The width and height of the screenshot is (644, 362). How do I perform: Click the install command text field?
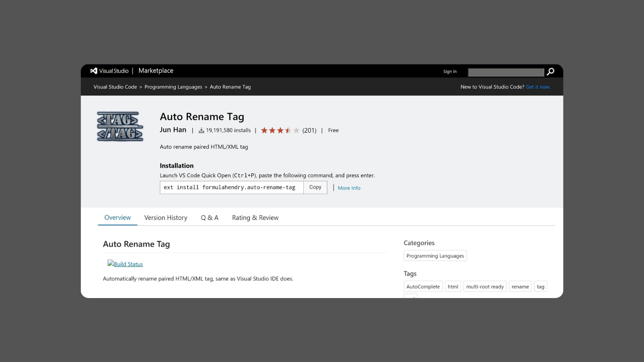(231, 187)
